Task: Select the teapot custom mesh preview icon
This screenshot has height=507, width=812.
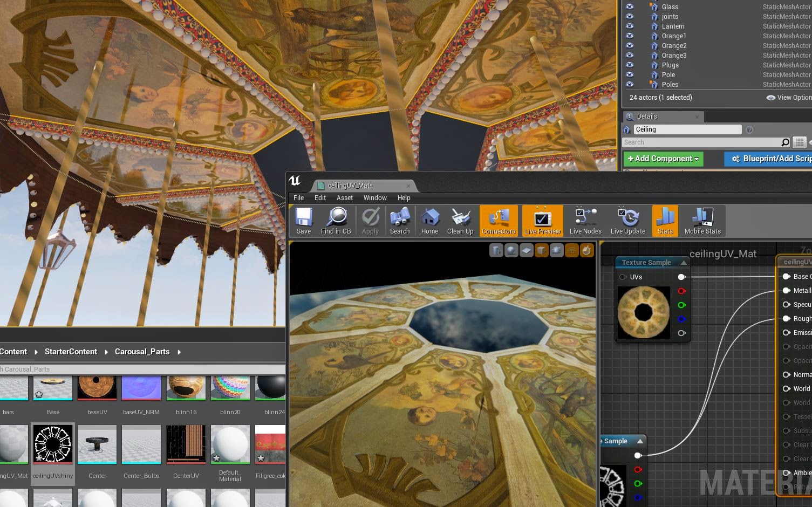Action: tap(557, 250)
